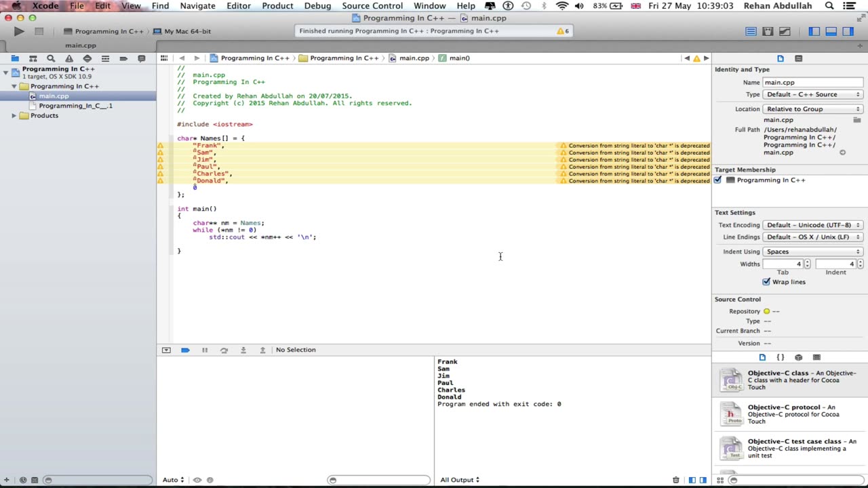Viewport: 868px width, 488px height.
Task: Go back in editor history
Action: click(182, 58)
